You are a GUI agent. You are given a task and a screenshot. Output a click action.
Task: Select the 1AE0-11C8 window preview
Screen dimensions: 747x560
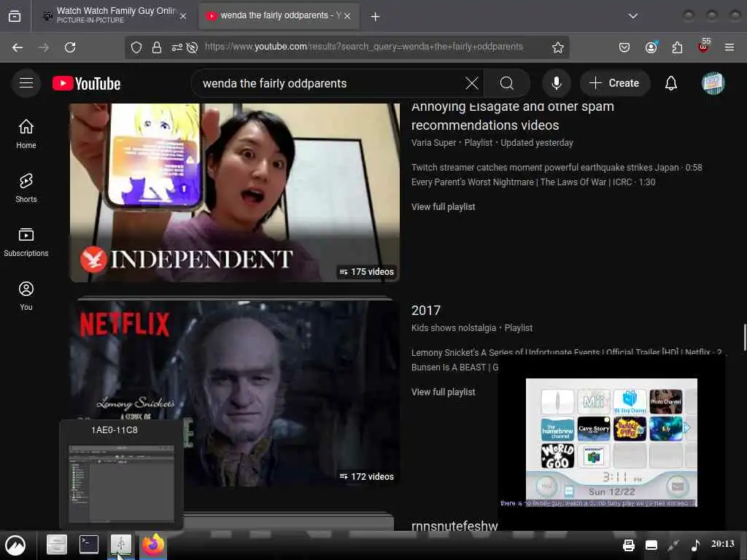coord(122,474)
